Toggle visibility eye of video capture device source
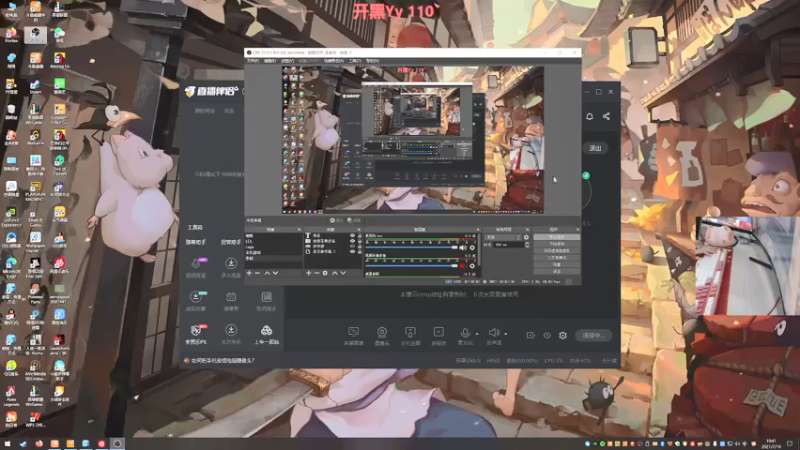 pyautogui.click(x=352, y=241)
